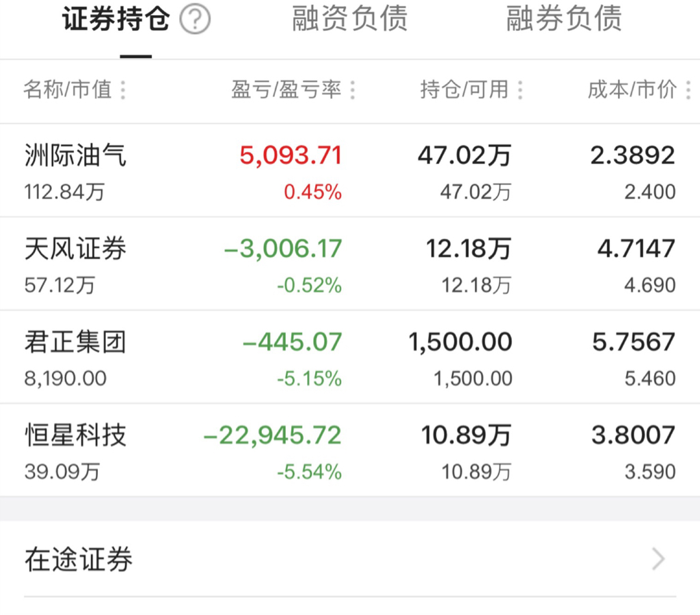Select the -5.15% loss rate
This screenshot has height=615, width=700.
[x=310, y=379]
